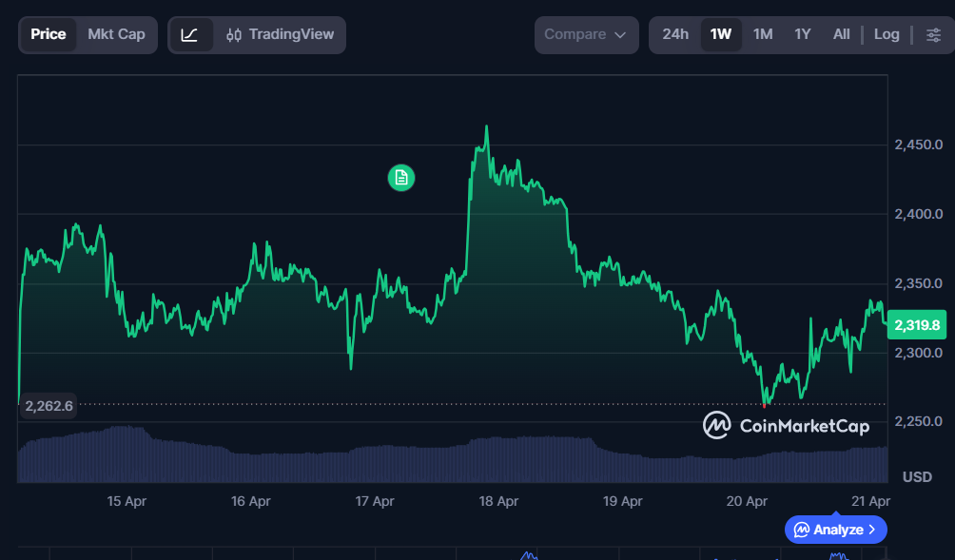Switch to the line chart view icon
The height and width of the screenshot is (560, 955).
tap(190, 35)
